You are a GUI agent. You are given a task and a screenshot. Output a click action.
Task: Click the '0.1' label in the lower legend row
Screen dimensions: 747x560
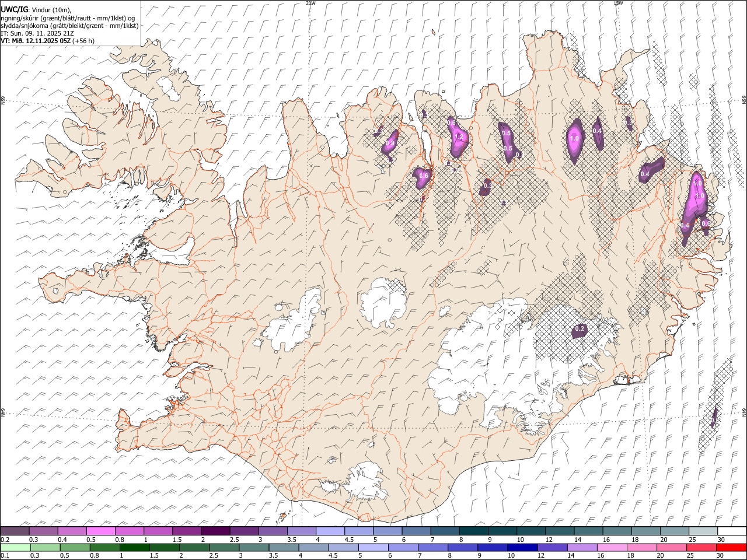click(5, 556)
